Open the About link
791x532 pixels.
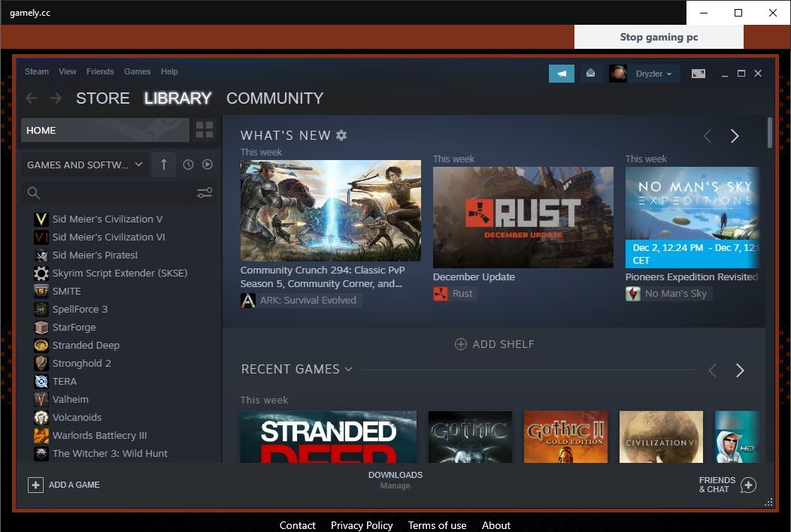pyautogui.click(x=496, y=525)
